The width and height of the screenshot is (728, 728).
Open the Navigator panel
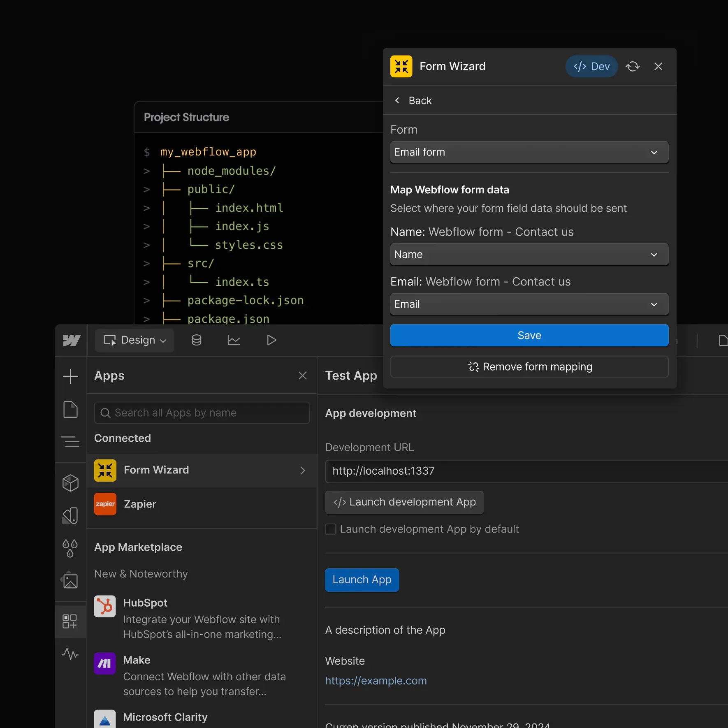click(70, 442)
